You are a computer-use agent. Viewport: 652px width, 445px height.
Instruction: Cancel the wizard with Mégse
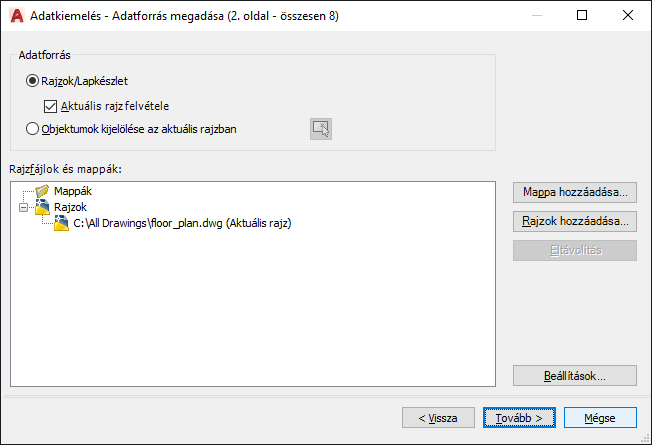(x=600, y=417)
